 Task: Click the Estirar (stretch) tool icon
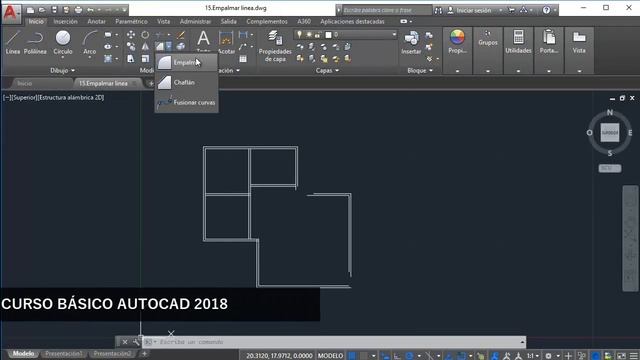coord(131,59)
